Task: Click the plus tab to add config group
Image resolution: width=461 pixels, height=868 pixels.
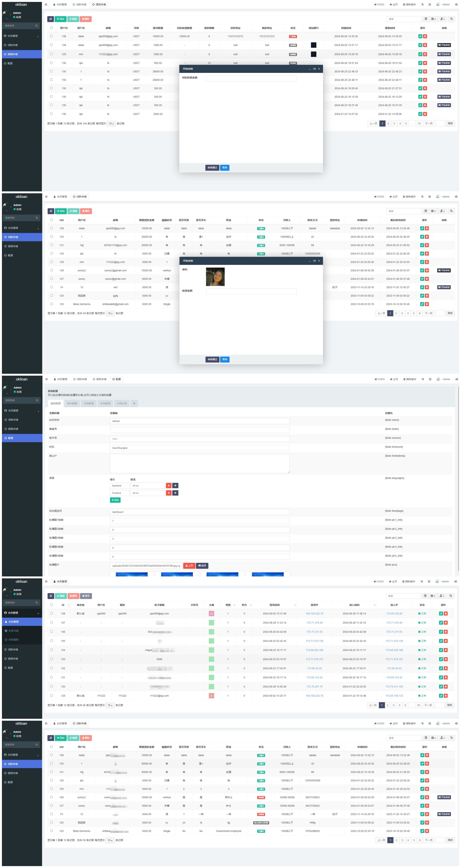Action: 134,403
